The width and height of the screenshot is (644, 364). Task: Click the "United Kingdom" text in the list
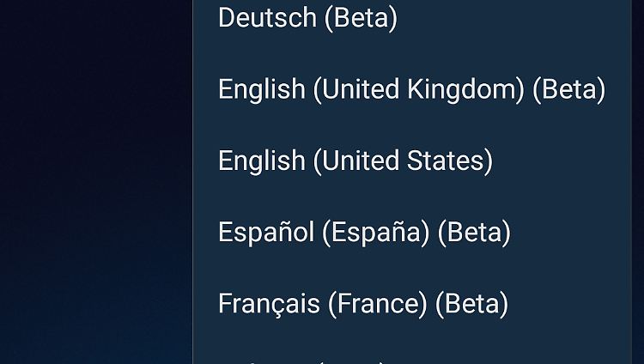[x=418, y=89]
